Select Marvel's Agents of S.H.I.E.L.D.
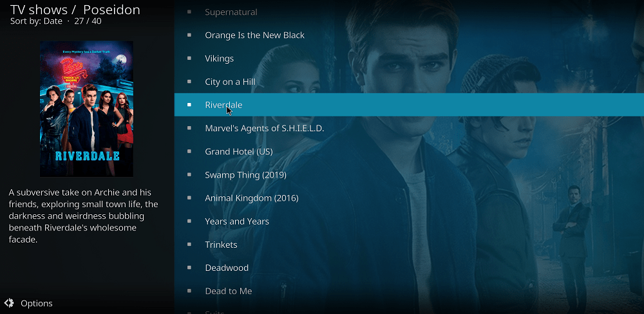The width and height of the screenshot is (644, 314). click(409, 129)
